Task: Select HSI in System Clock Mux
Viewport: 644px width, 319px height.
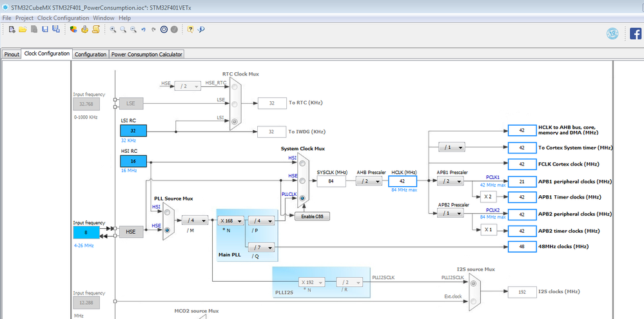Action: 303,164
